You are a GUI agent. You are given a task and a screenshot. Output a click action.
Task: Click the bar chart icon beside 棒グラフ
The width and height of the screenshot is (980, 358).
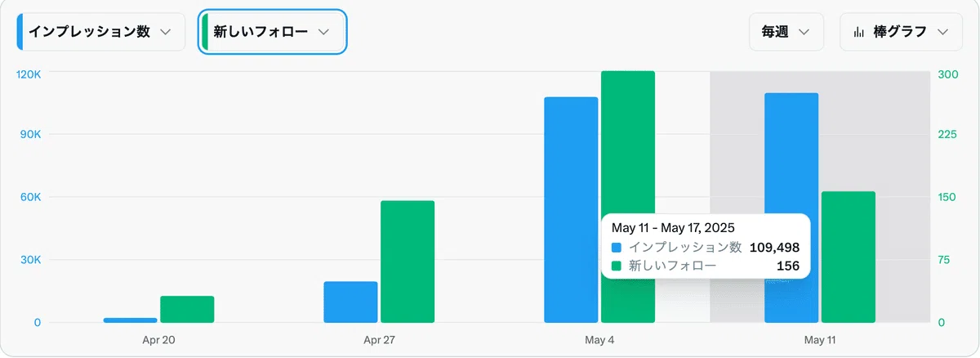point(858,32)
